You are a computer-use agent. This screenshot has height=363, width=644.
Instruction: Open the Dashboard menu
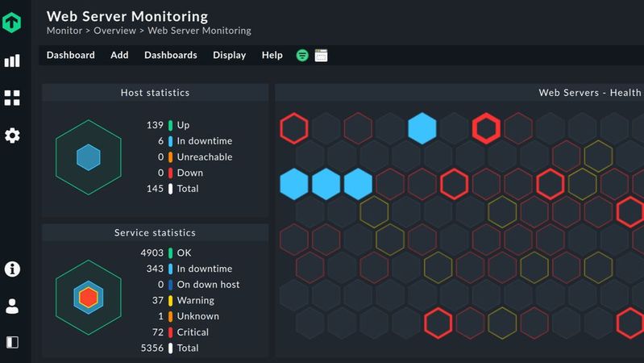71,55
